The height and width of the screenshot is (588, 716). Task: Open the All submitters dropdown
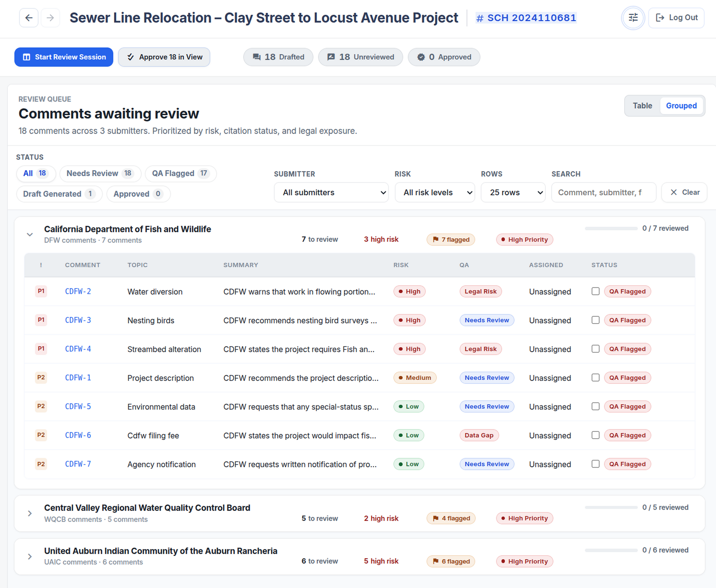coord(331,192)
